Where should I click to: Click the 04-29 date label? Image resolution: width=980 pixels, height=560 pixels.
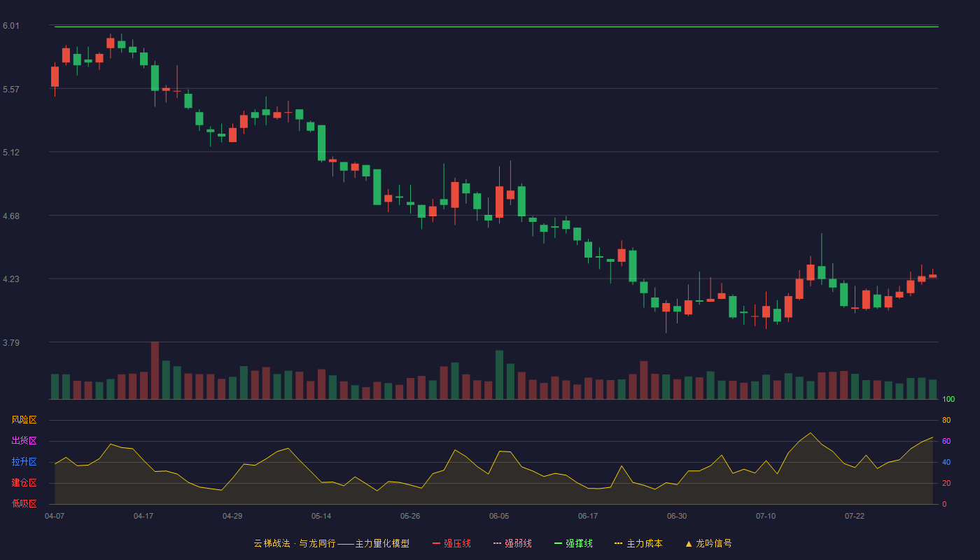pyautogui.click(x=232, y=516)
